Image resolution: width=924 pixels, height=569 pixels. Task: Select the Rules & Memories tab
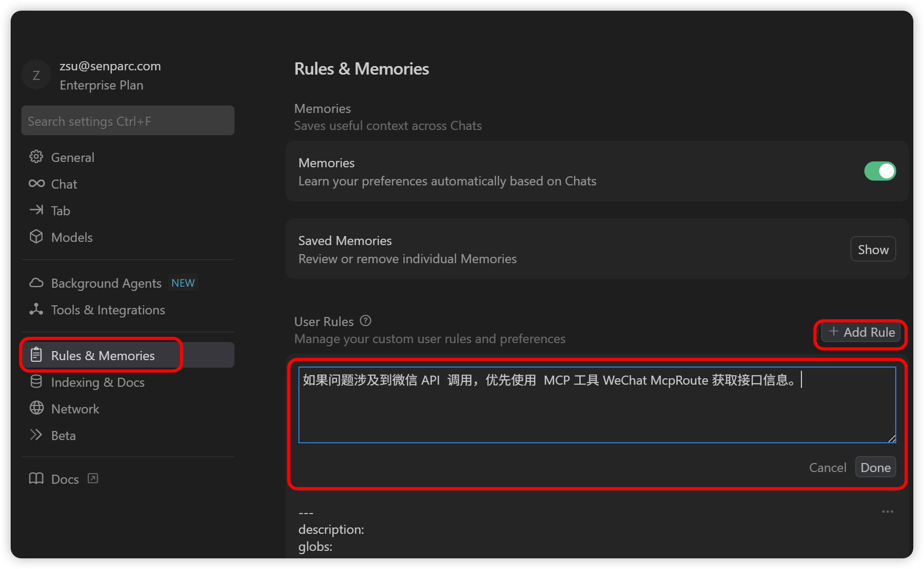pyautogui.click(x=102, y=355)
